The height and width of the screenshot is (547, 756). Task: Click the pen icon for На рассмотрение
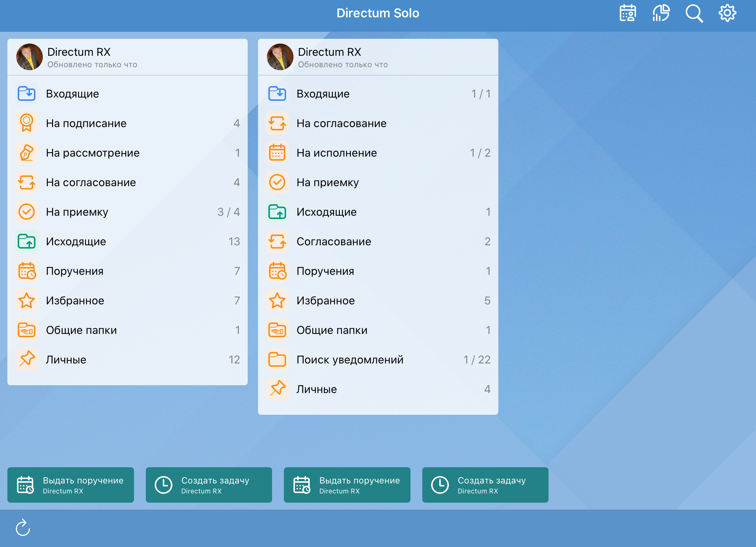pos(27,153)
